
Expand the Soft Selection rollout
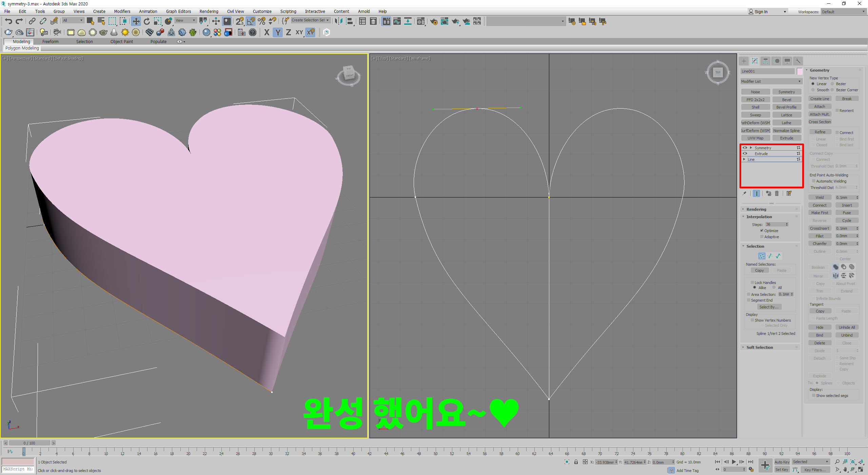(x=759, y=347)
